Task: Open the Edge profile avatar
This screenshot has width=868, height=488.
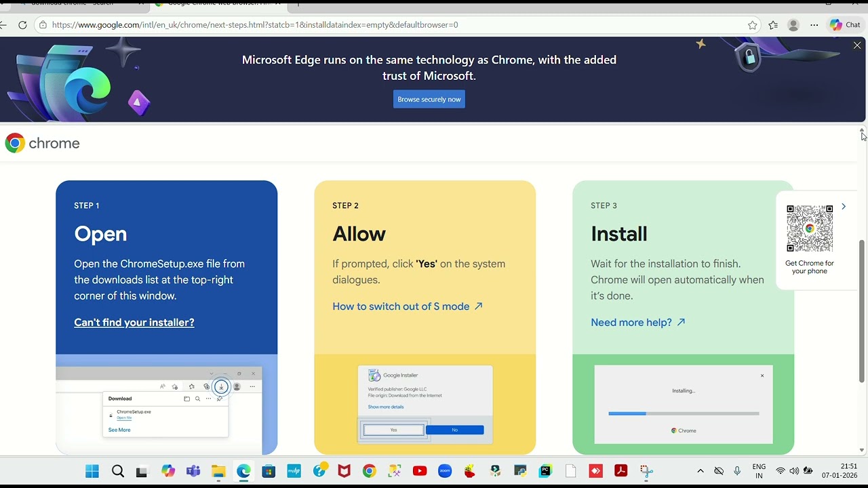Action: (x=793, y=25)
